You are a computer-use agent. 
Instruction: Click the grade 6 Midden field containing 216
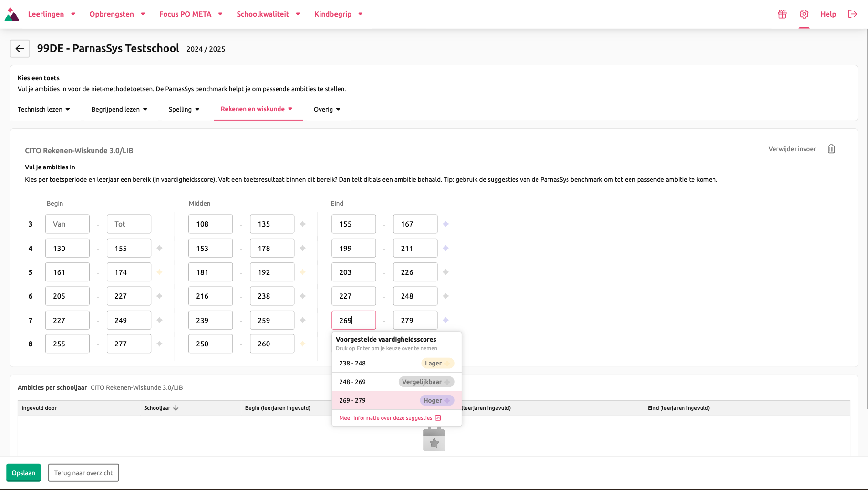click(210, 296)
